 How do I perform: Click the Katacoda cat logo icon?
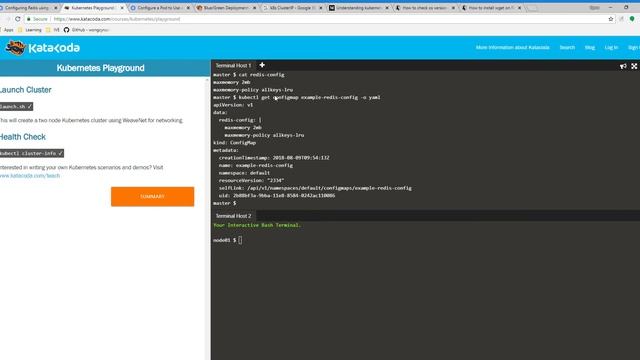click(x=16, y=47)
